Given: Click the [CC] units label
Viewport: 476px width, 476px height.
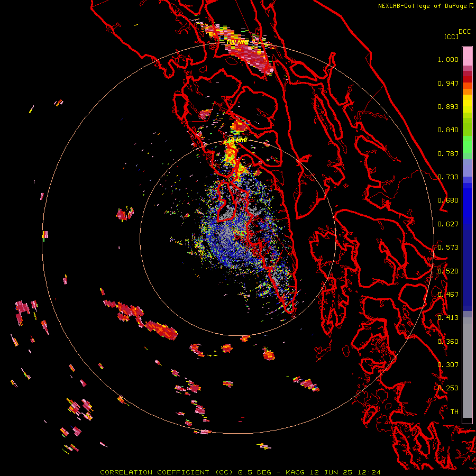Looking at the screenshot, I should tap(451, 36).
